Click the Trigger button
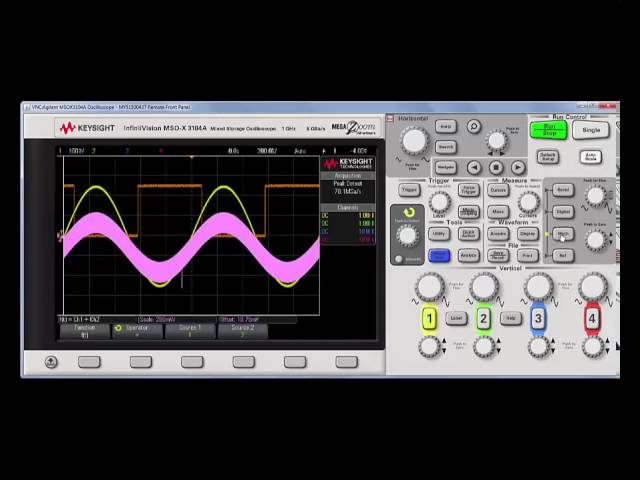Screen dimensions: 640x480 [409, 190]
